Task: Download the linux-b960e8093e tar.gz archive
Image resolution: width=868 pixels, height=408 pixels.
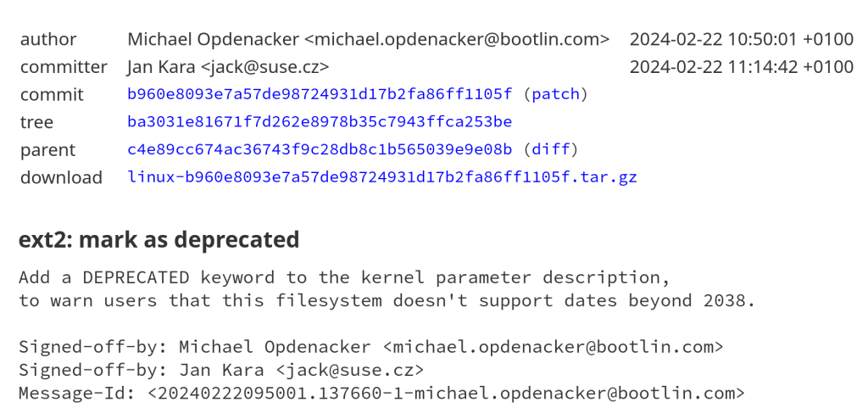Action: (x=382, y=177)
